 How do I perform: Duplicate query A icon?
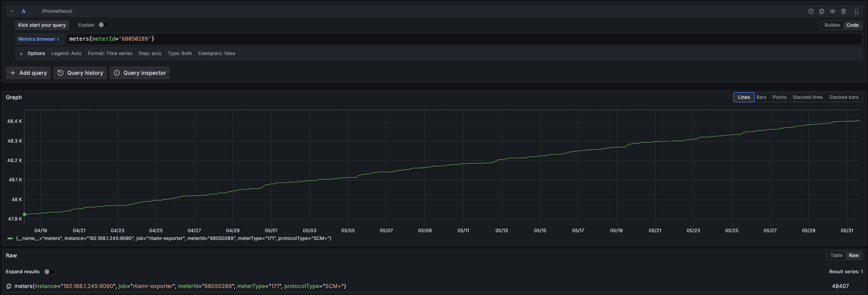click(821, 11)
